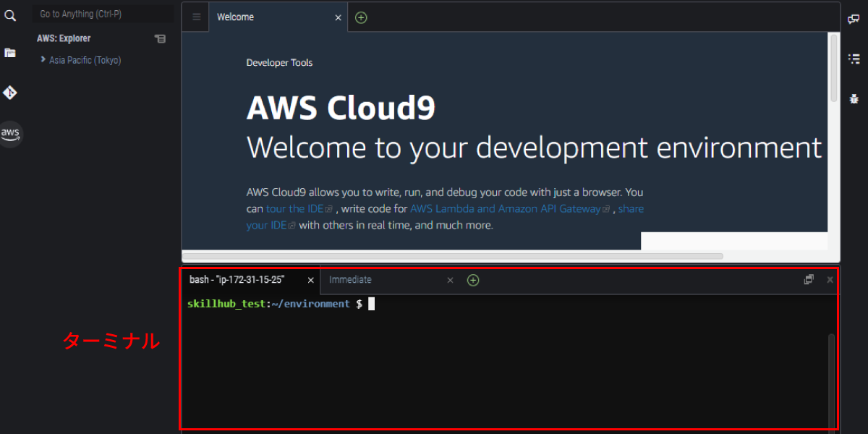Viewport: 868px width, 434px height.
Task: Close the terminal console panel
Action: 830,279
